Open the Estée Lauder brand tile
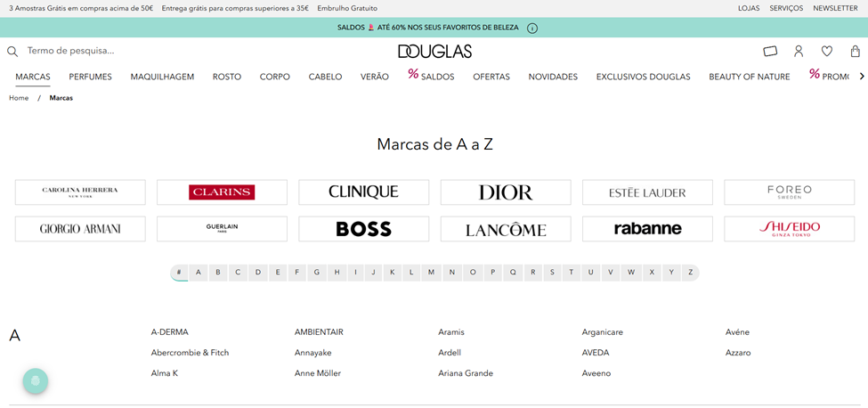The height and width of the screenshot is (408, 868). click(x=647, y=192)
